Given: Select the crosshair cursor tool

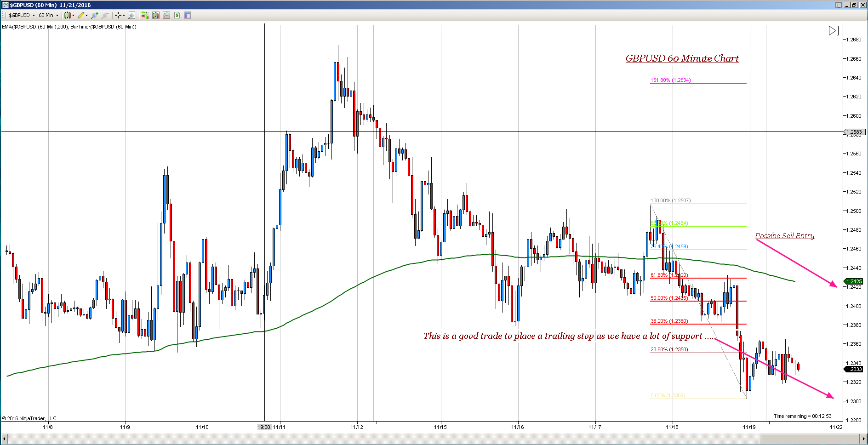Looking at the screenshot, I should point(118,15).
